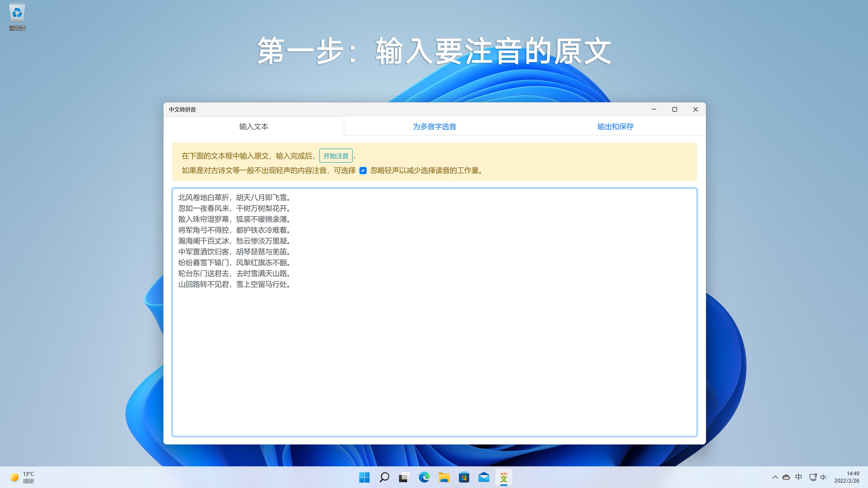The image size is (868, 488).
Task: Open File Explorer from taskbar
Action: point(444,477)
